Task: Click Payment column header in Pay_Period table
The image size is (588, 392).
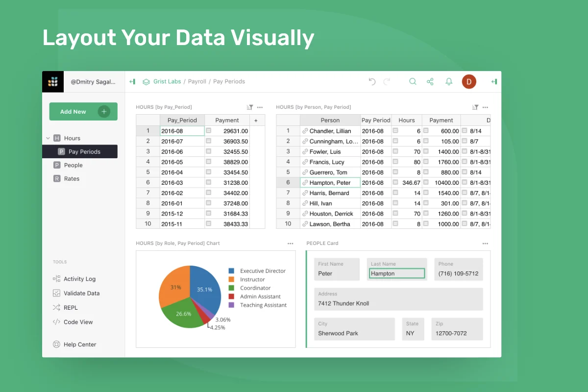Action: click(227, 120)
